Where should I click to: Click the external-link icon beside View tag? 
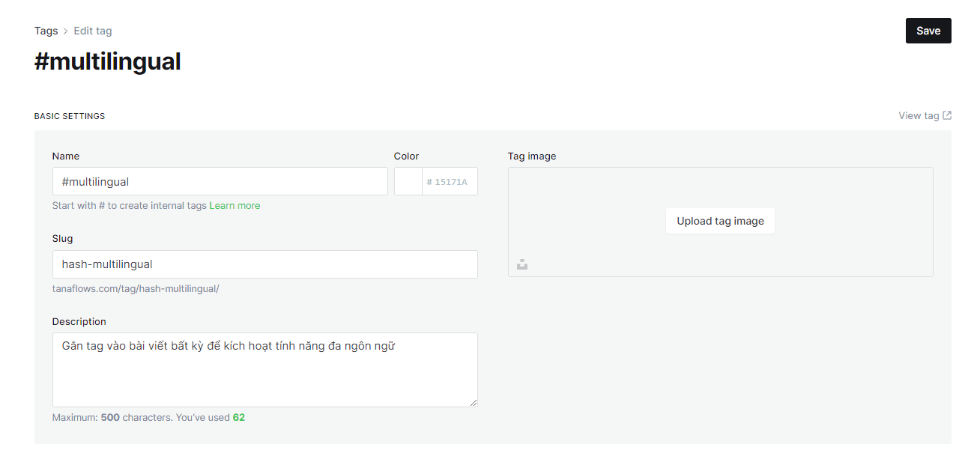coord(946,115)
